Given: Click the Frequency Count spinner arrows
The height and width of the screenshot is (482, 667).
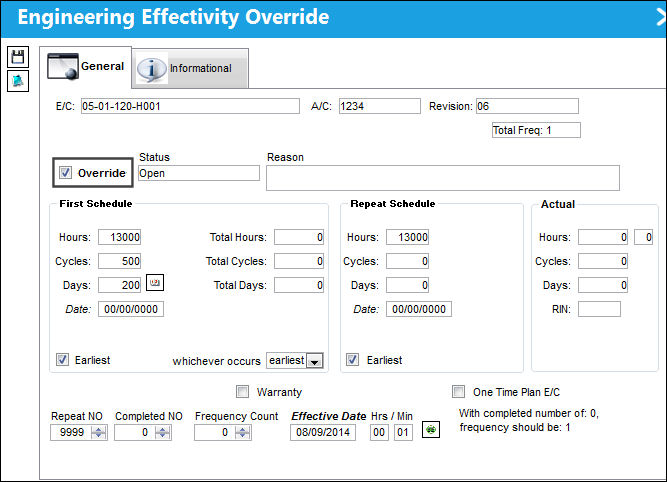Looking at the screenshot, I should click(x=242, y=433).
